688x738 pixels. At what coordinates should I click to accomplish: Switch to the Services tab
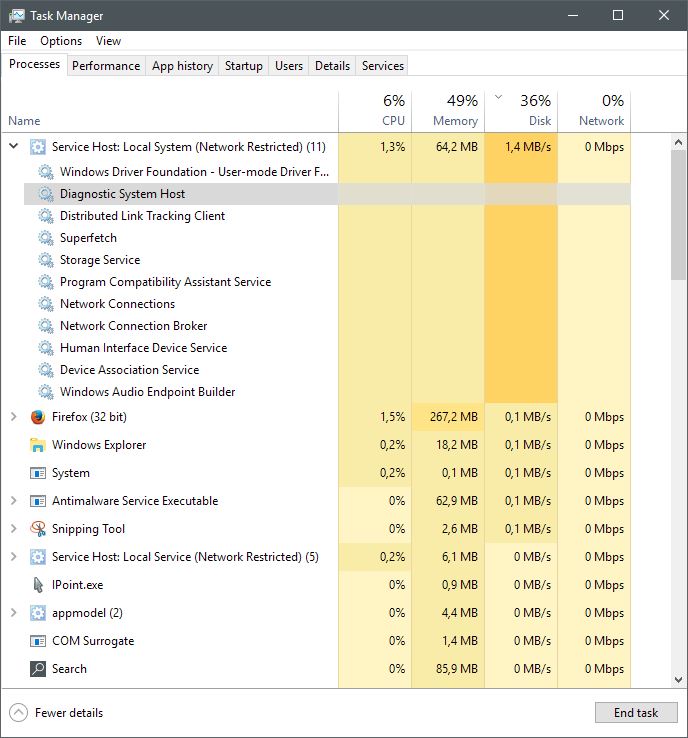point(383,66)
